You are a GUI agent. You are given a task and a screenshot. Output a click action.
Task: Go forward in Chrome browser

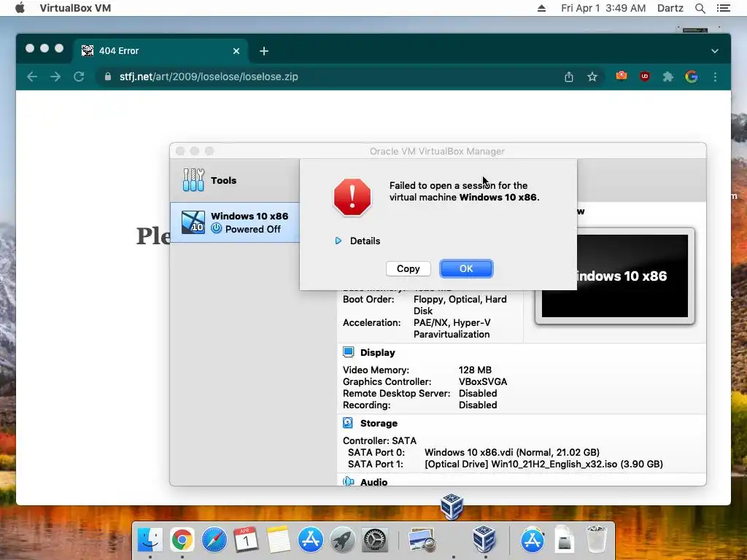55,77
